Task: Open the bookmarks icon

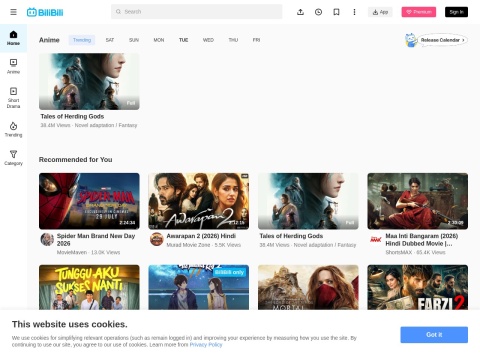Action: pyautogui.click(x=336, y=12)
